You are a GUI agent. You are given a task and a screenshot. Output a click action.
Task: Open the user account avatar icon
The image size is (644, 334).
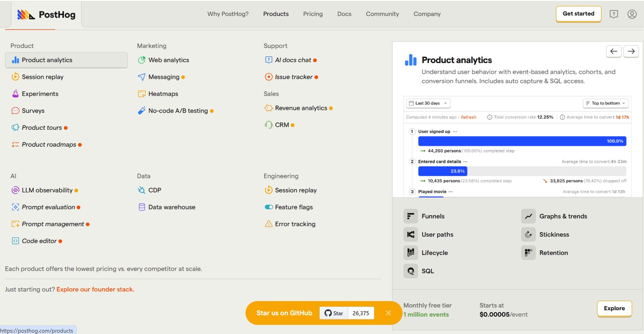point(632,14)
